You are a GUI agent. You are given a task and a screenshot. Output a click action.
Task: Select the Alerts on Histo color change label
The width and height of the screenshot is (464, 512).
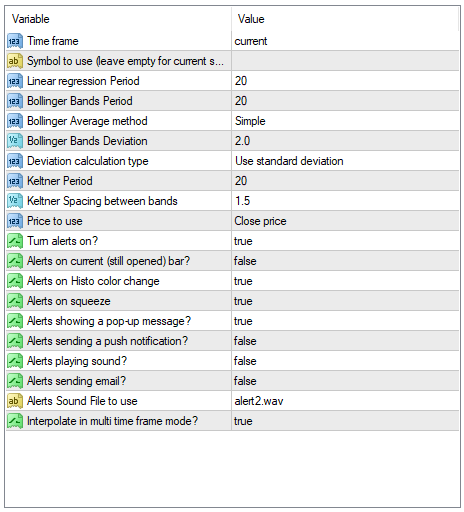(x=93, y=281)
